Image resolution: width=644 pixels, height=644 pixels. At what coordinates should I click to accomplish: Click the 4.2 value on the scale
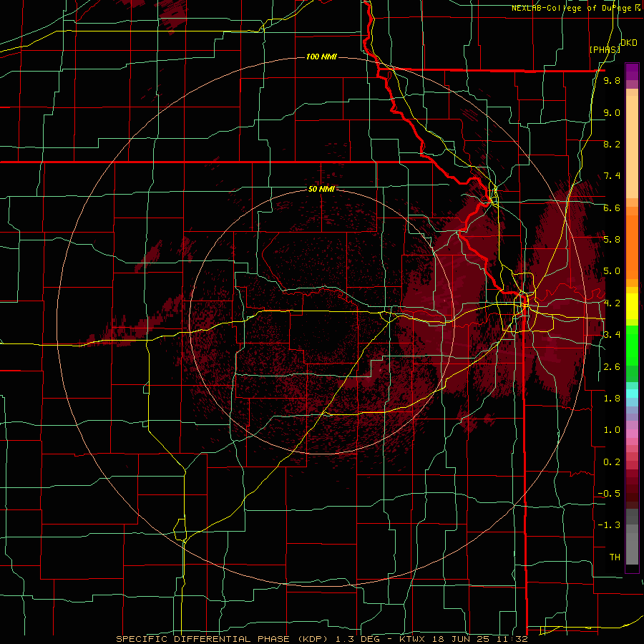click(x=612, y=303)
